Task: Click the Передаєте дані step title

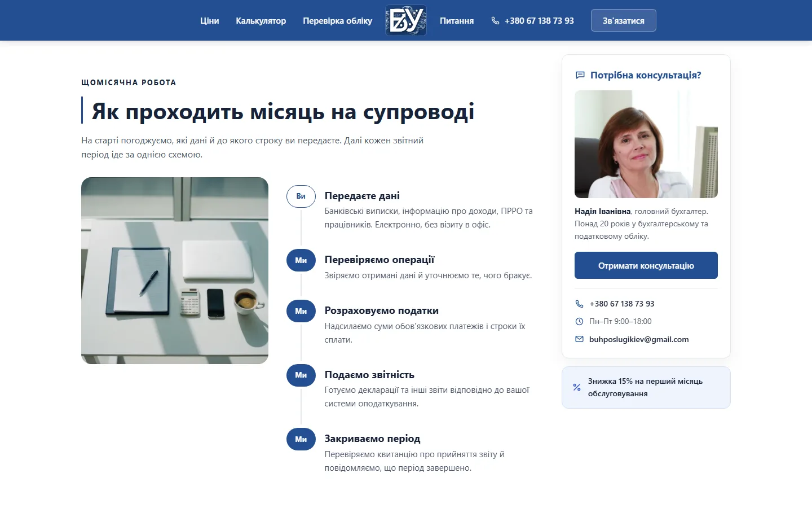Action: click(x=362, y=196)
